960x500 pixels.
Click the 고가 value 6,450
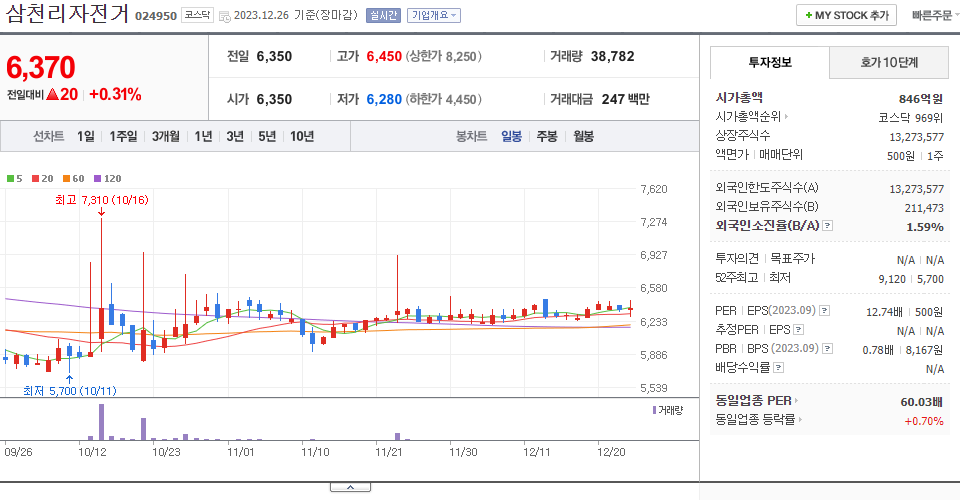click(x=384, y=56)
